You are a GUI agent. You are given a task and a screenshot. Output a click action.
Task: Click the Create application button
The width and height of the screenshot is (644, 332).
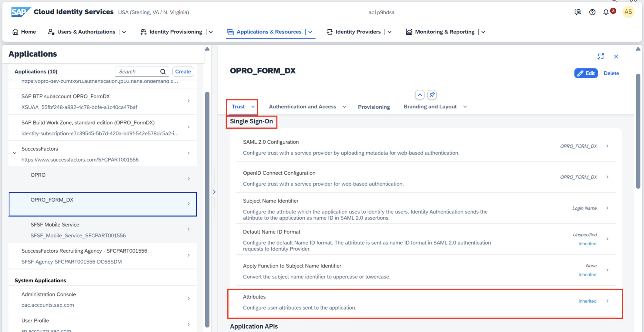coord(183,72)
